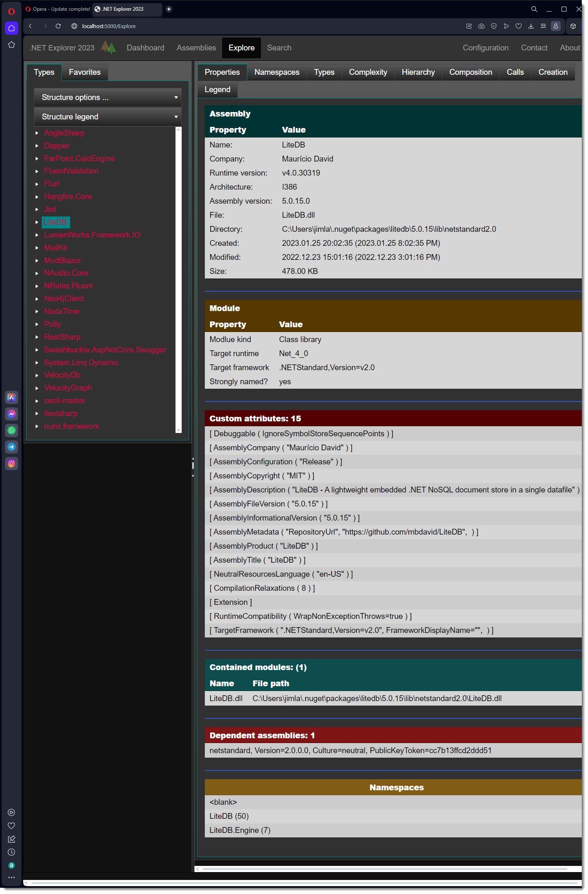
Task: Open the Calls tab
Action: (515, 72)
